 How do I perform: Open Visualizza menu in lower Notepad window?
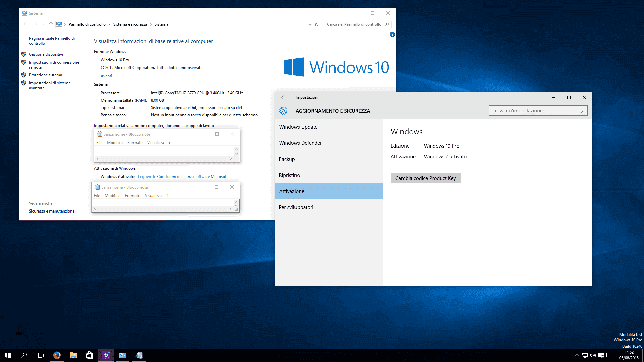[x=153, y=196]
